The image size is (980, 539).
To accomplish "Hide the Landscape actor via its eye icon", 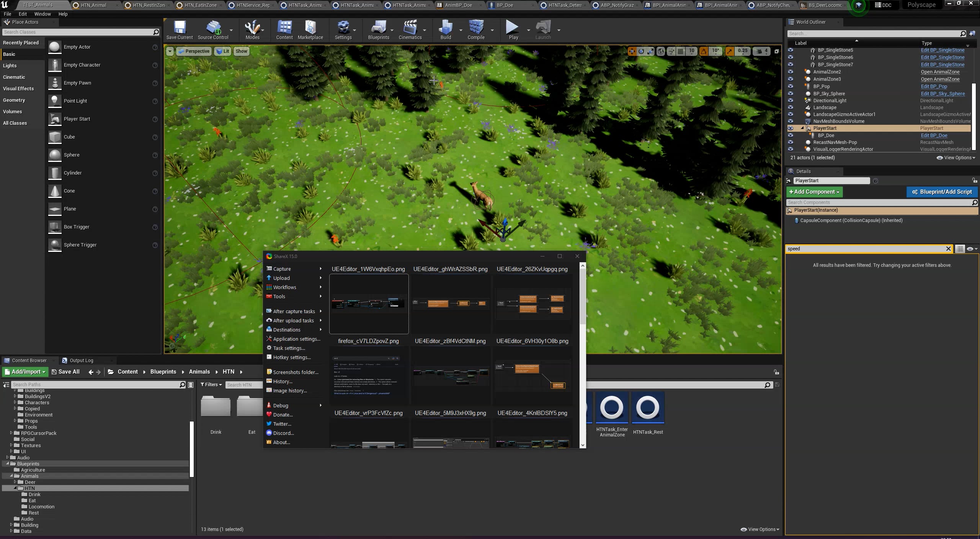I will (x=791, y=108).
